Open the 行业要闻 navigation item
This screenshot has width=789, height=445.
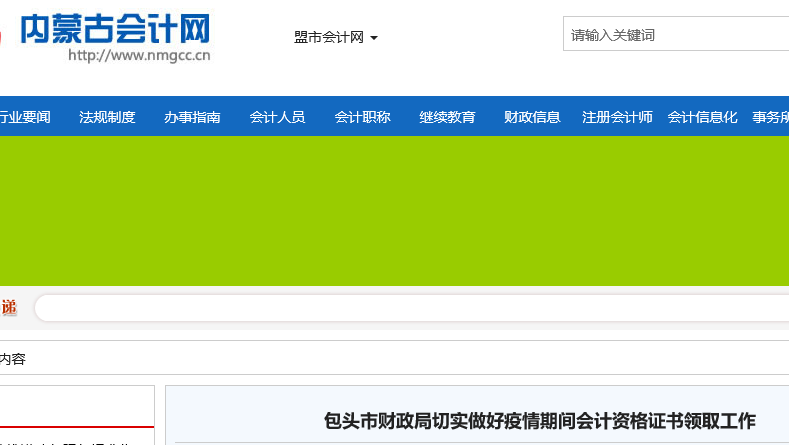(x=24, y=117)
